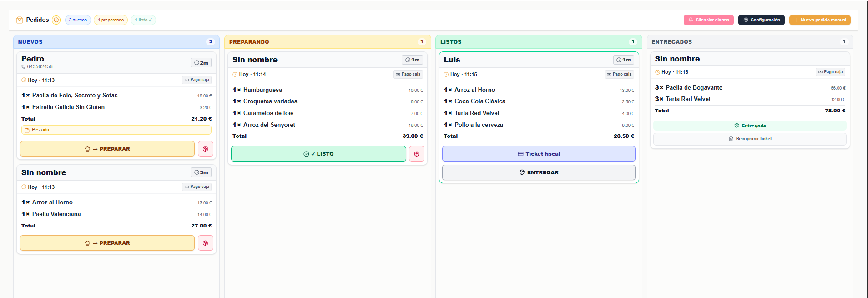Click the 1m timer badge on Luis's order
Image resolution: width=868 pixels, height=298 pixels.
click(623, 60)
